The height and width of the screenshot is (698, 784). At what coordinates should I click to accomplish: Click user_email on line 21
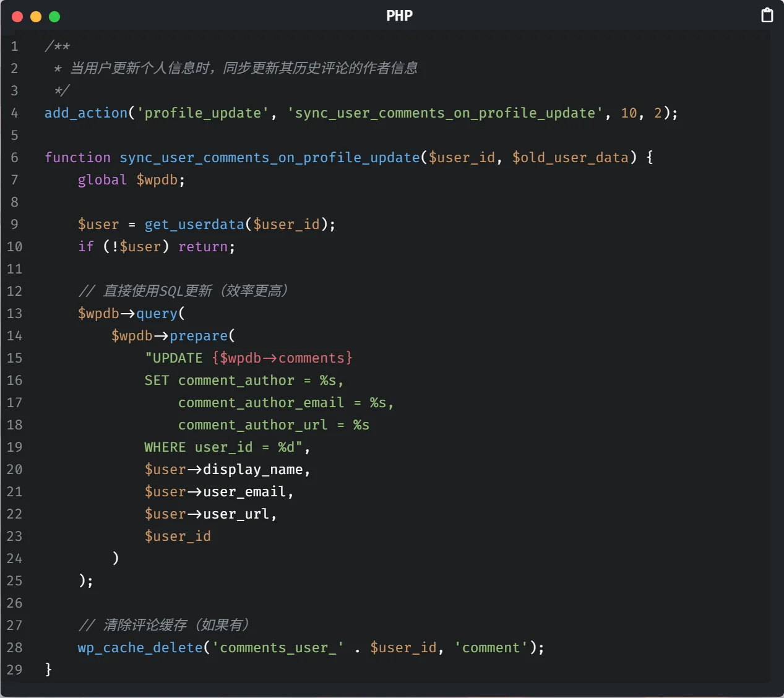244,492
